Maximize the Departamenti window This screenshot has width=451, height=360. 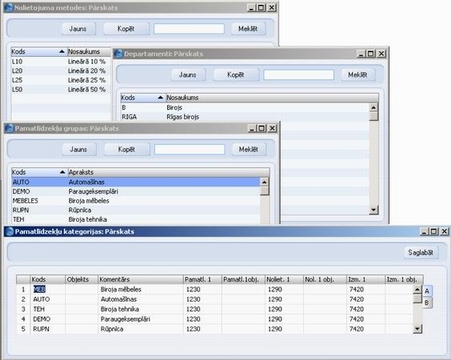(371, 53)
